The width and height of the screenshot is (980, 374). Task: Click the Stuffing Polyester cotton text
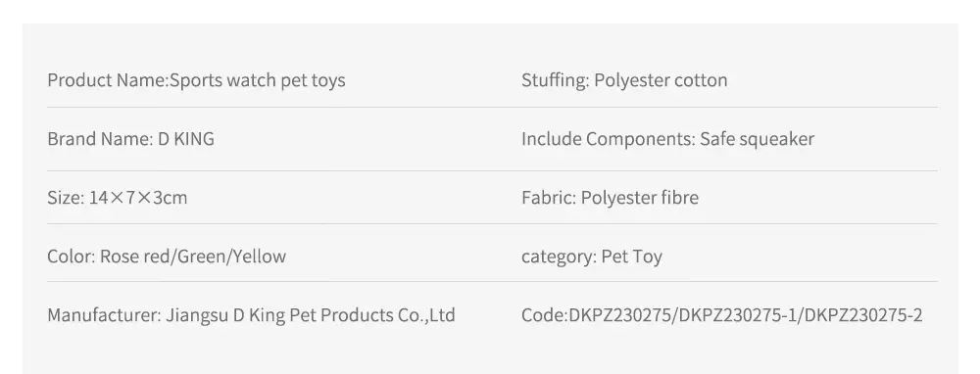click(624, 80)
